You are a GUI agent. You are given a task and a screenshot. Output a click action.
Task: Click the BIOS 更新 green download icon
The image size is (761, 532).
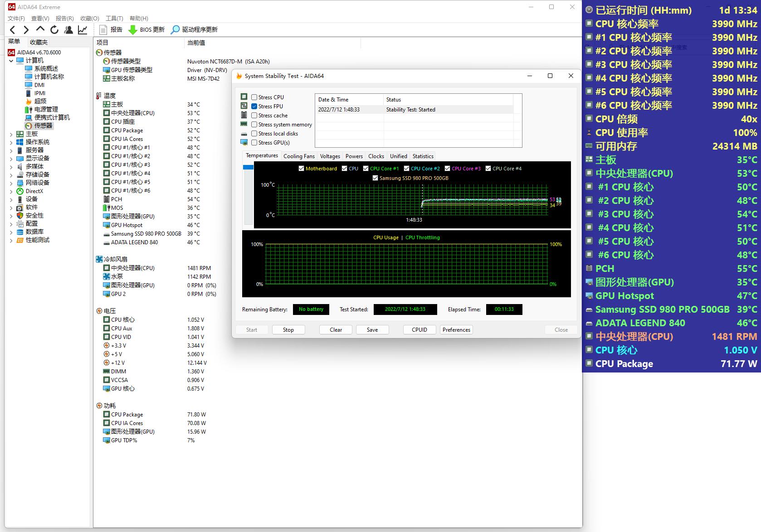(x=133, y=30)
